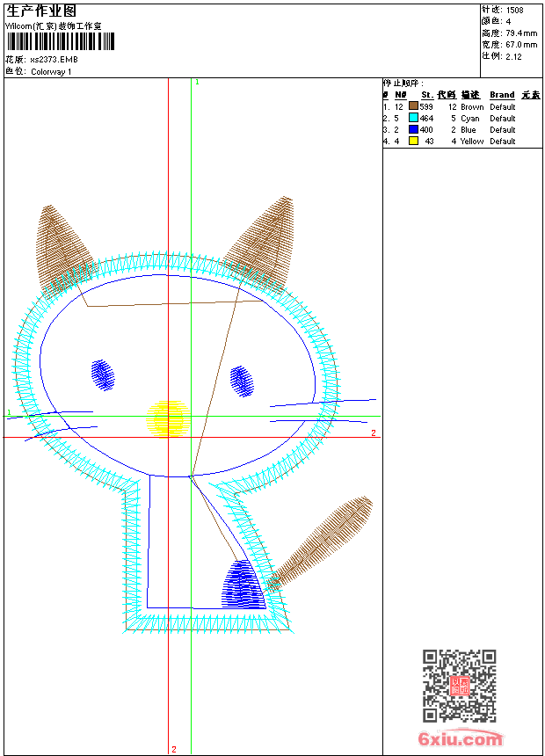Image resolution: width=545 pixels, height=756 pixels.
Task: Click 'Default' brand in the Blue row
Action: 503,130
